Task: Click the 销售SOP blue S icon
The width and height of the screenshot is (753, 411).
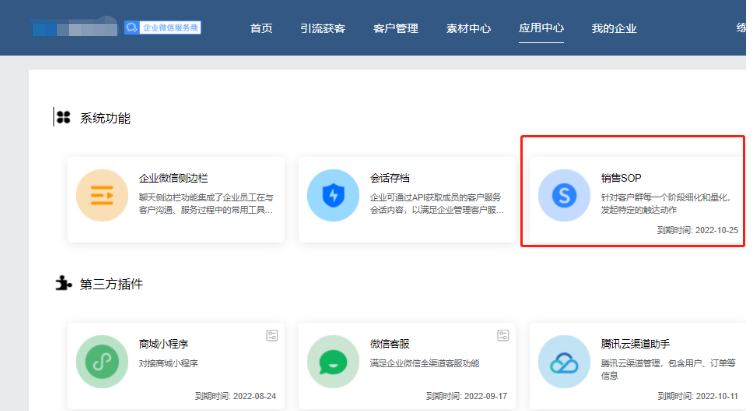Action: pos(563,195)
